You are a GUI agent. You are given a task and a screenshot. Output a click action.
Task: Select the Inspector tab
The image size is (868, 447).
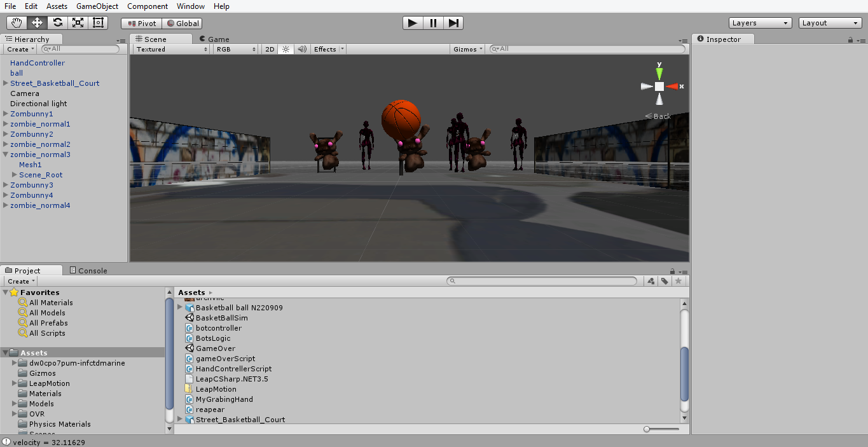[723, 39]
